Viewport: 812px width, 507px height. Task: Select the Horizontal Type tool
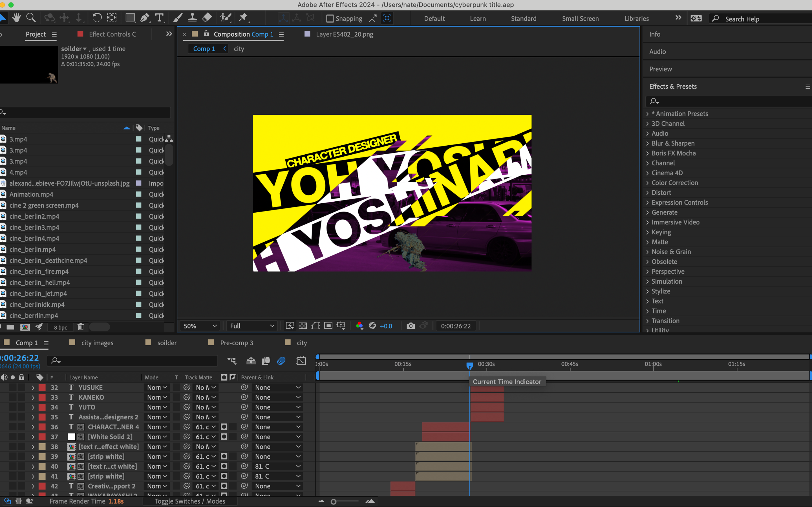click(159, 18)
